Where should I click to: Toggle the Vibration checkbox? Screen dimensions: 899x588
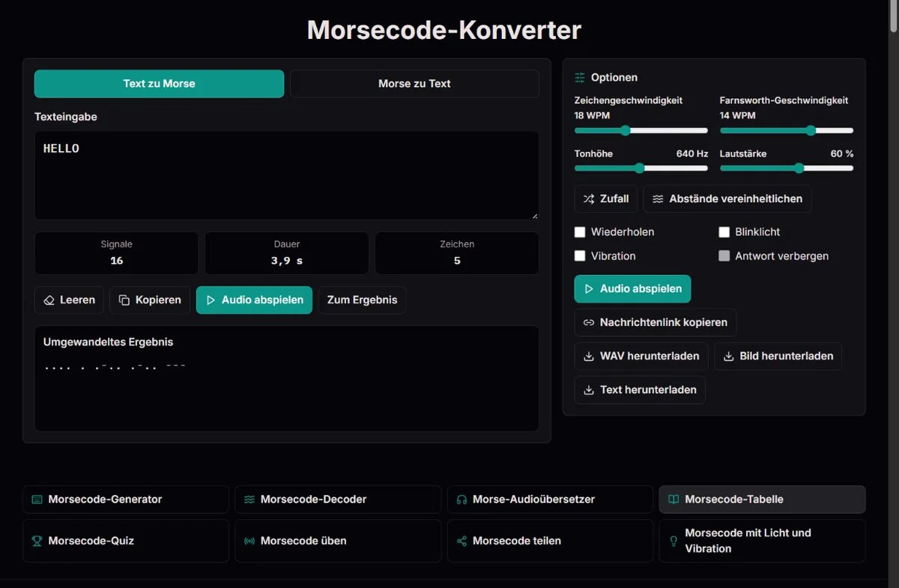pyautogui.click(x=580, y=256)
